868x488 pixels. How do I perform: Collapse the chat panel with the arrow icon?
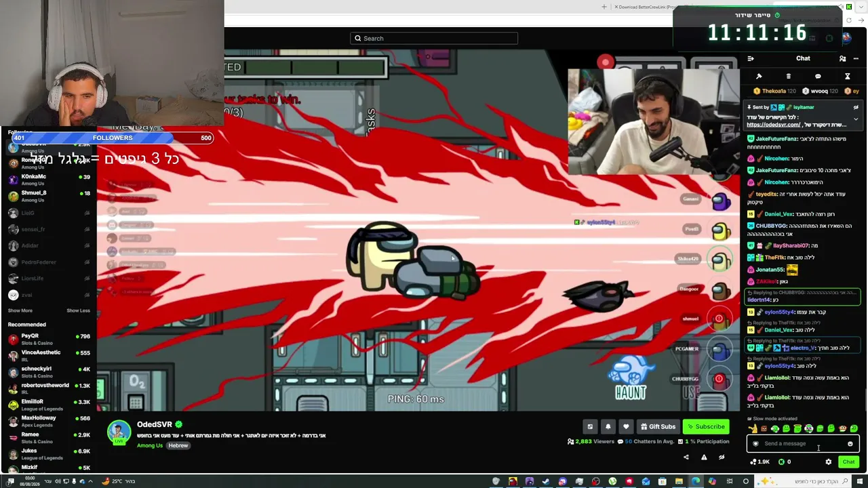[751, 59]
